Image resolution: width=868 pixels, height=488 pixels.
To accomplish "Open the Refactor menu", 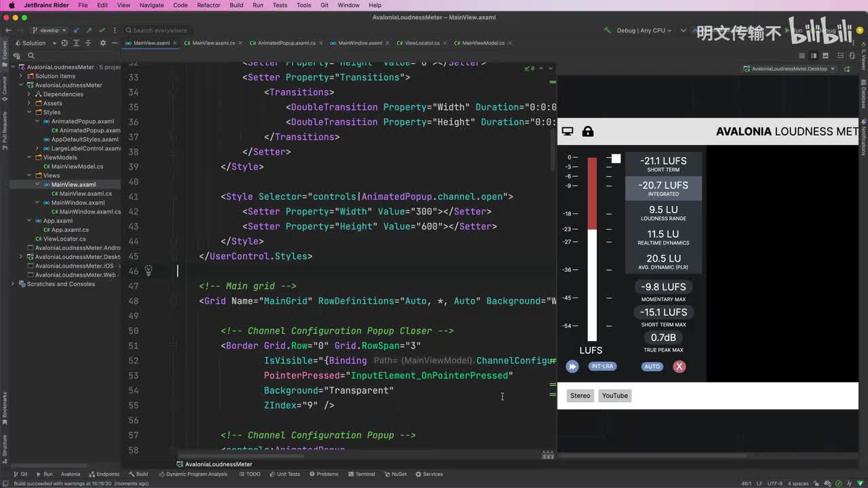I will point(208,5).
